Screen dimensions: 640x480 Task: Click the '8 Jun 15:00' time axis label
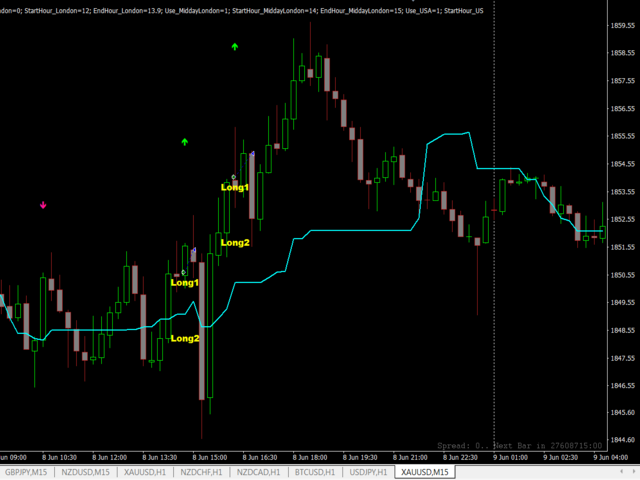coord(210,458)
